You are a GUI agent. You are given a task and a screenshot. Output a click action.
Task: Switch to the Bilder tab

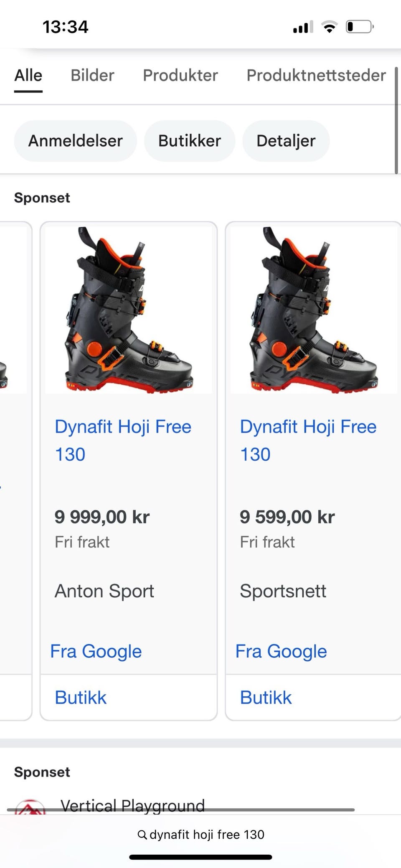click(92, 75)
